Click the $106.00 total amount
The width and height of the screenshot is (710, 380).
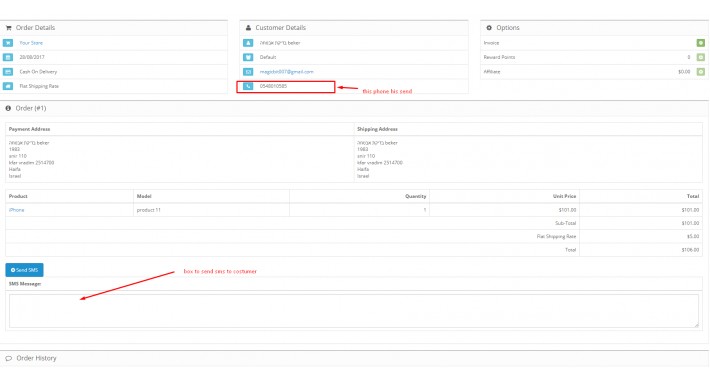pyautogui.click(x=690, y=250)
